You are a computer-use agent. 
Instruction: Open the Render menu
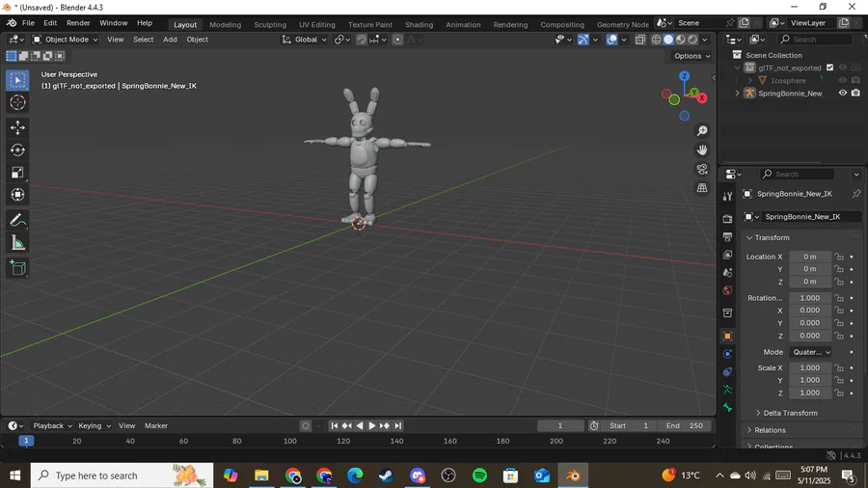[x=78, y=23]
